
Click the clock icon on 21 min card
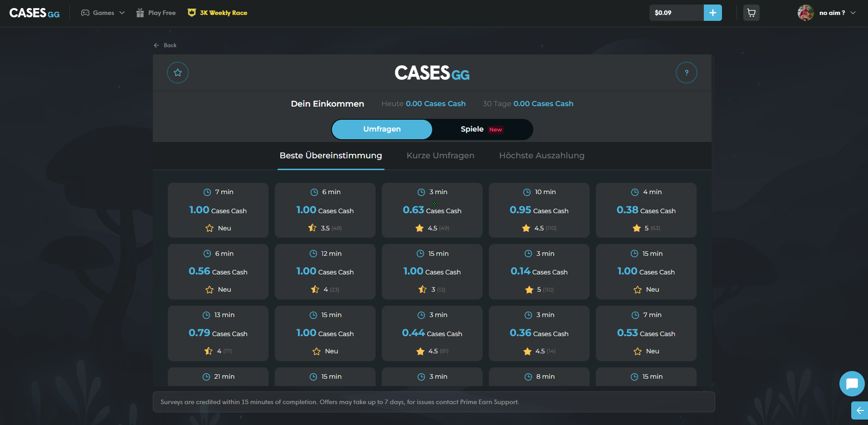pyautogui.click(x=206, y=377)
